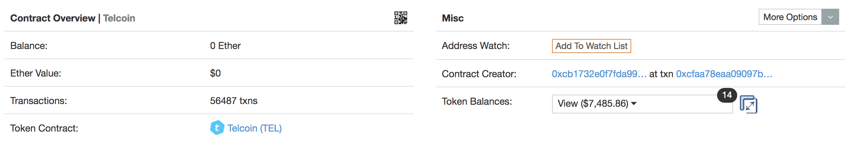
Task: Open creation transaction 0xcfaa78eaa09097b
Action: [724, 74]
